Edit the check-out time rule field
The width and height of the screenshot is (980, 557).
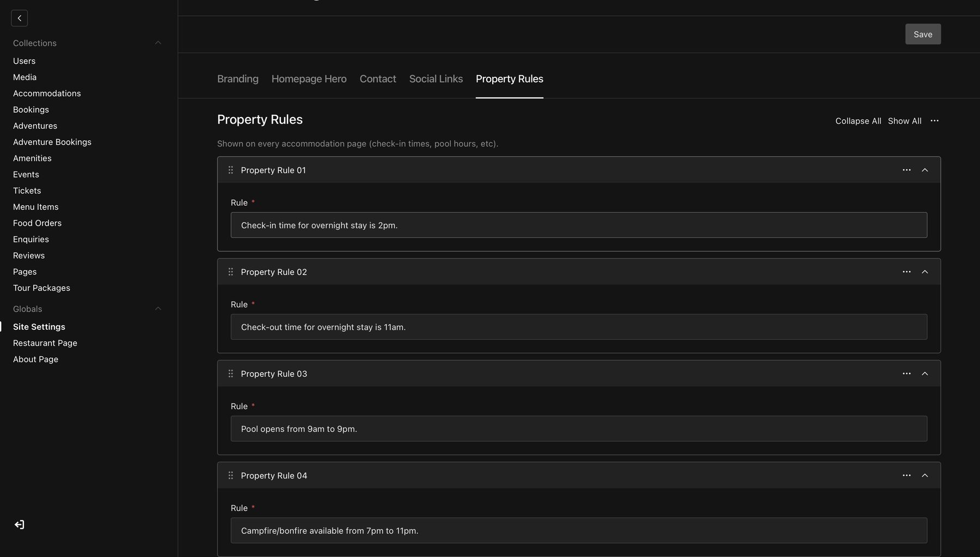pos(579,327)
